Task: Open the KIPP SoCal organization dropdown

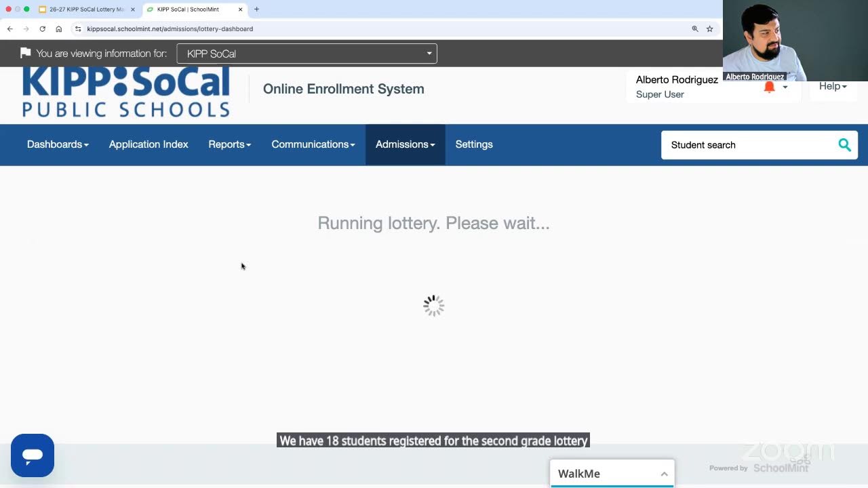Action: click(x=307, y=54)
